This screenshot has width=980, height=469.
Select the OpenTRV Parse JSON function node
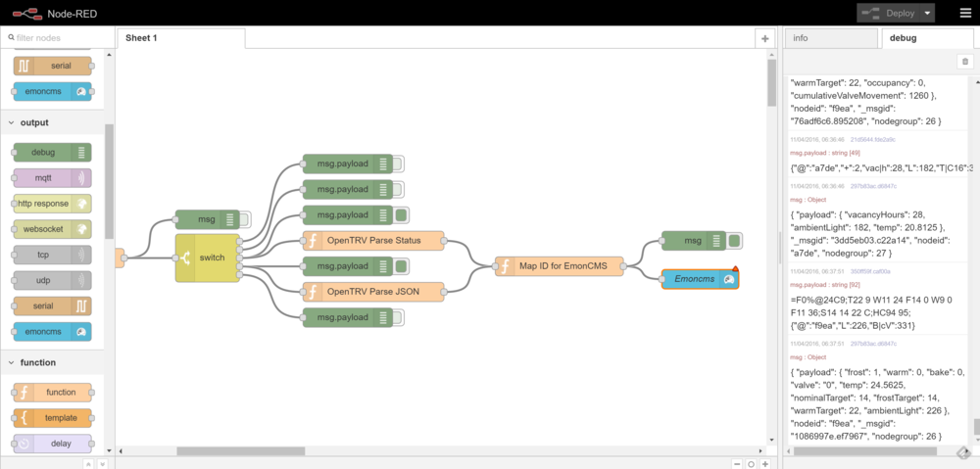373,292
